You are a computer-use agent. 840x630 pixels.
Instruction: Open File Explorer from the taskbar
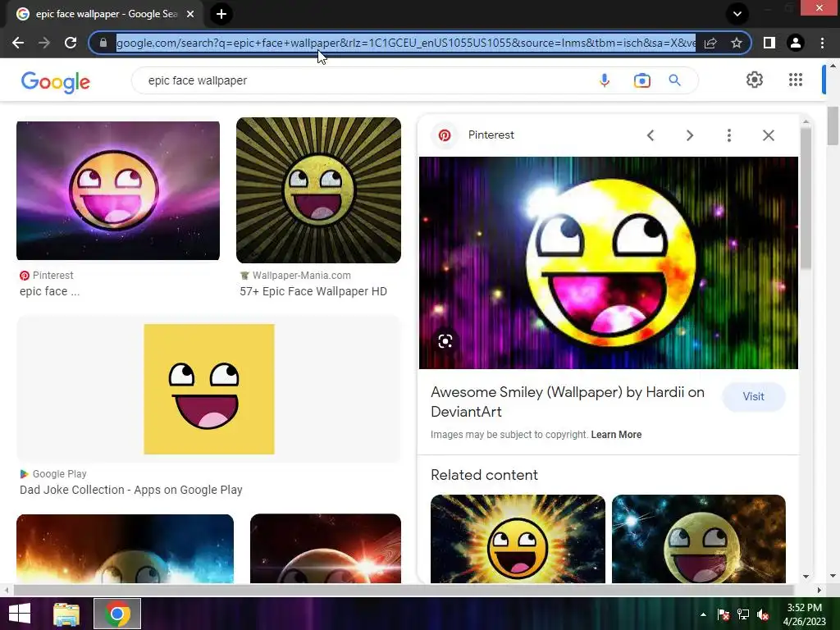click(x=66, y=614)
